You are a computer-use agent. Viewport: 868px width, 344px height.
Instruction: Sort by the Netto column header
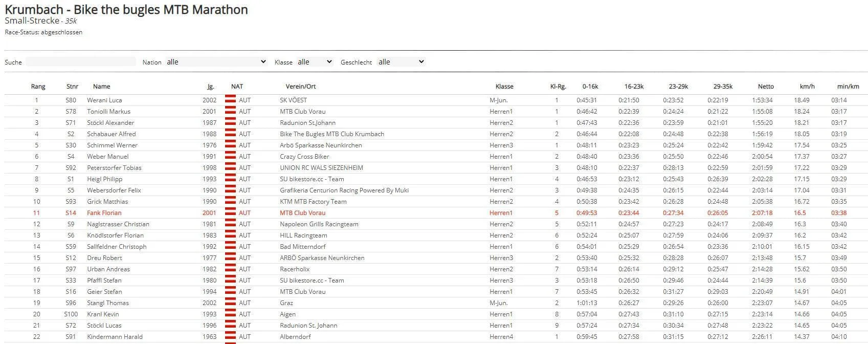(766, 87)
